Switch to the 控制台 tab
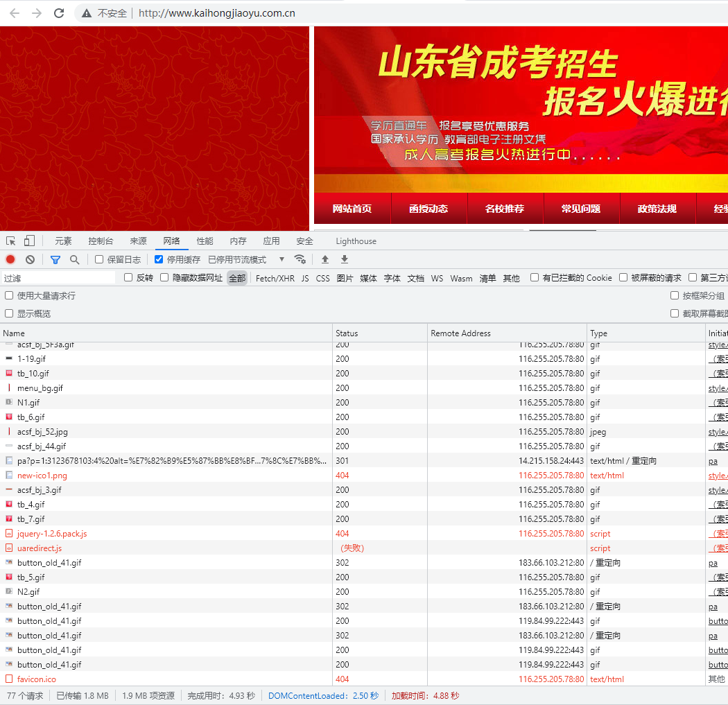The image size is (728, 705). pos(101,241)
